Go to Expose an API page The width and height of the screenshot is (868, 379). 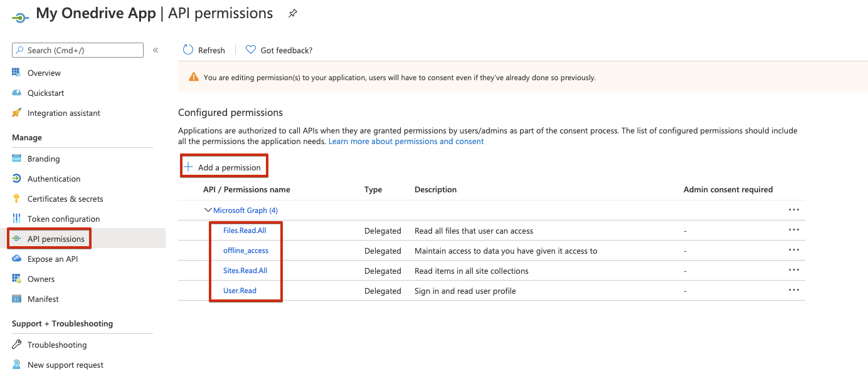[53, 259]
